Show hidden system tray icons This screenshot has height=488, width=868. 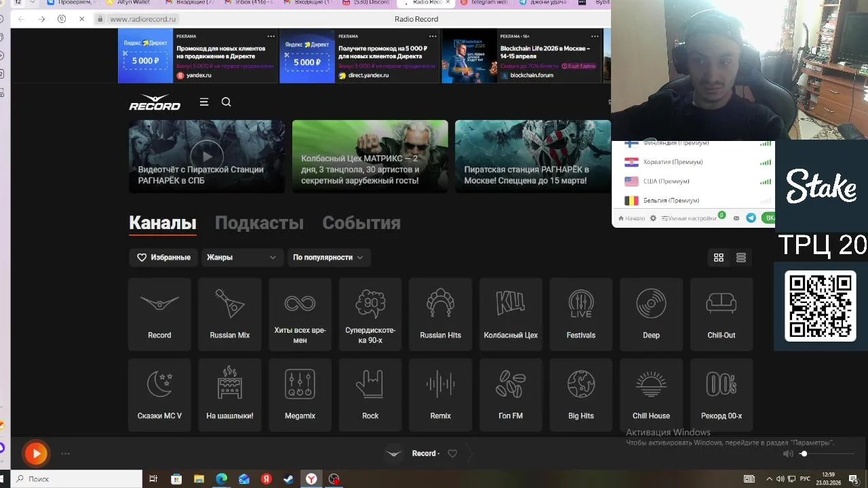(x=769, y=479)
